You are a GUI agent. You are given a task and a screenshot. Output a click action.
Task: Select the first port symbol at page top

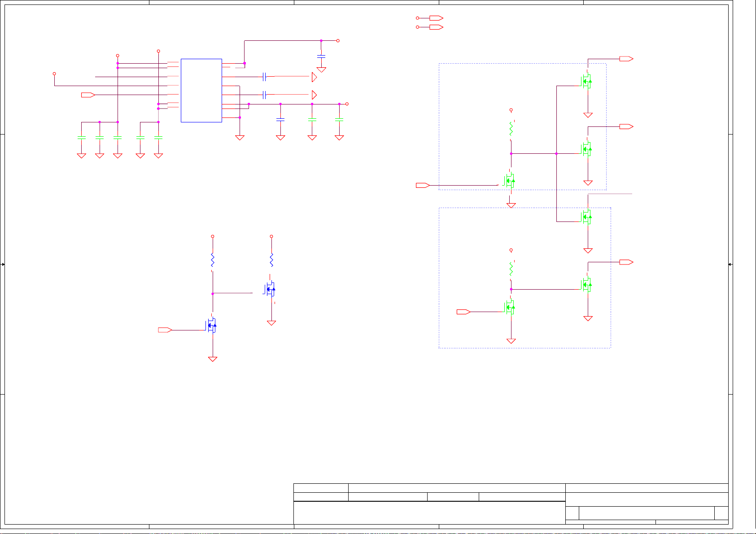[436, 18]
